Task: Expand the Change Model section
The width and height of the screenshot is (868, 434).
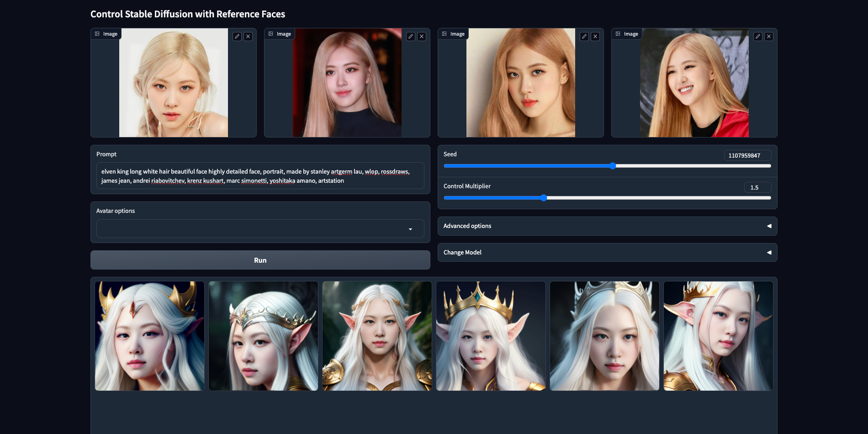Action: tap(607, 253)
